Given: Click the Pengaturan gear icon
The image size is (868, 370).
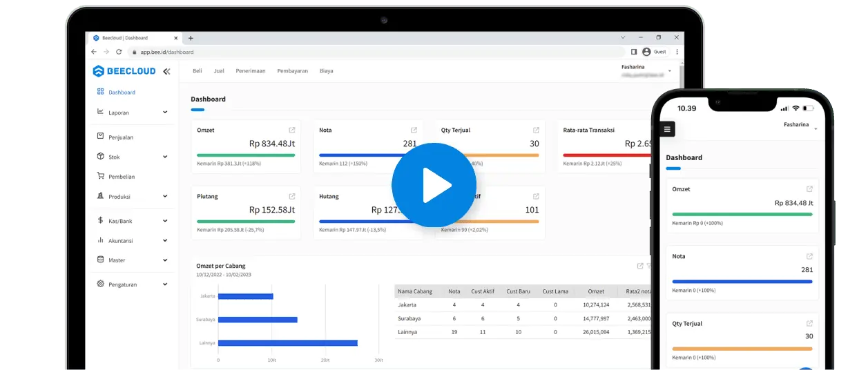Looking at the screenshot, I should [x=100, y=284].
